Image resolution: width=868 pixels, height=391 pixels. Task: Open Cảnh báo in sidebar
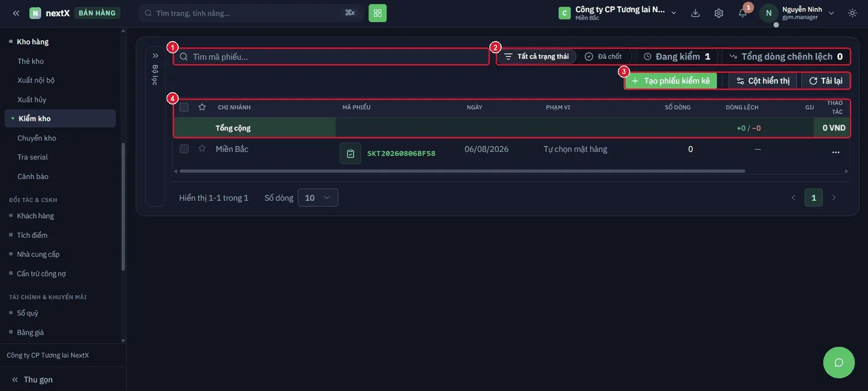point(33,176)
